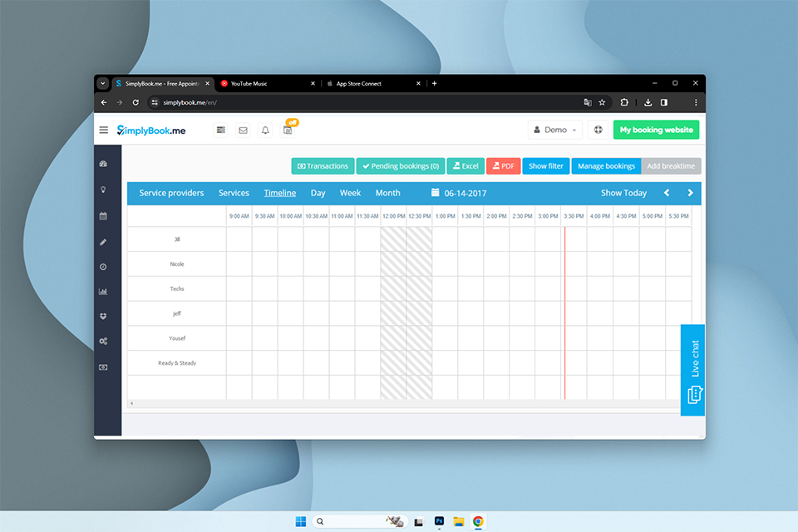Select provider row Ready & Steady

pyautogui.click(x=176, y=363)
